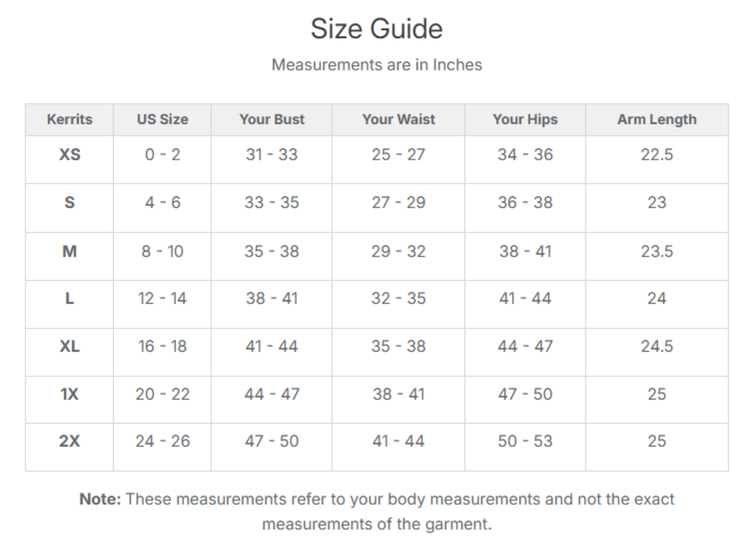Select the 2X size row label
Screen dimensions: 756x546
(69, 441)
